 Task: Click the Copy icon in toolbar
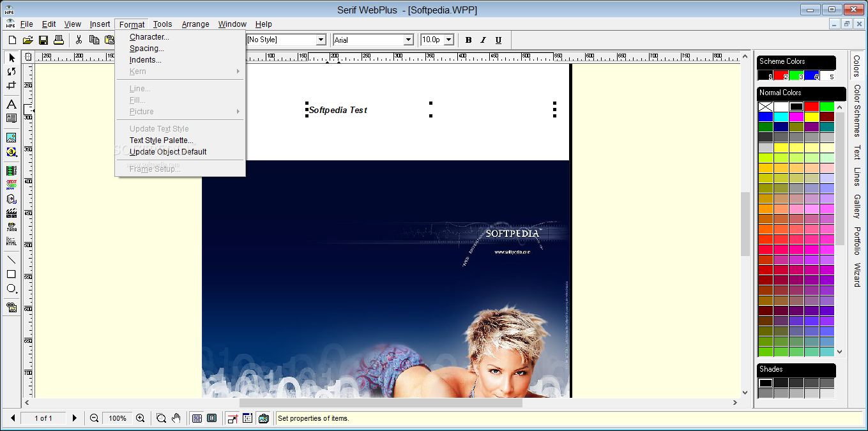click(95, 40)
